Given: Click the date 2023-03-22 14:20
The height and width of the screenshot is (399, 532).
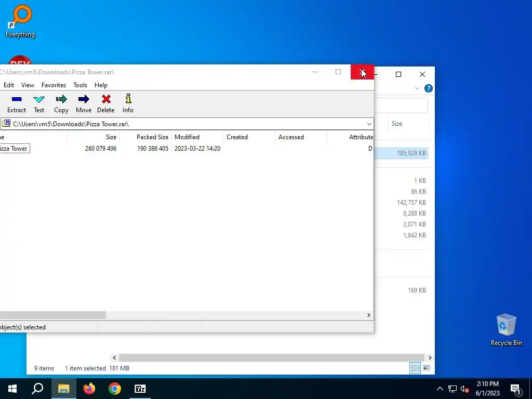Looking at the screenshot, I should click(x=197, y=149).
